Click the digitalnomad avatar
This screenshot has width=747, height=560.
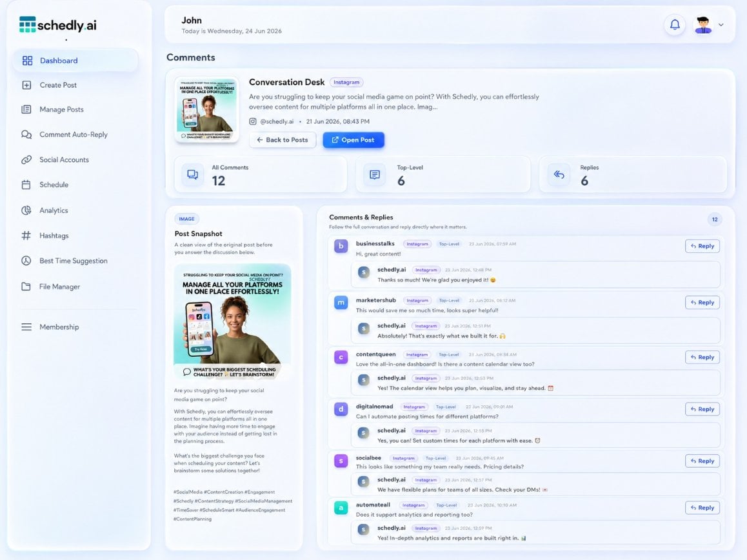tap(341, 409)
